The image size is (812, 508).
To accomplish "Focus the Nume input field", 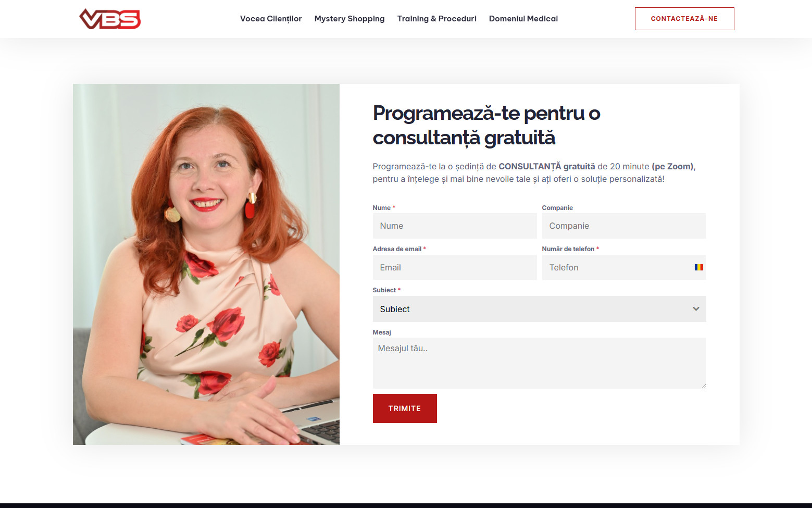I will pos(454,226).
